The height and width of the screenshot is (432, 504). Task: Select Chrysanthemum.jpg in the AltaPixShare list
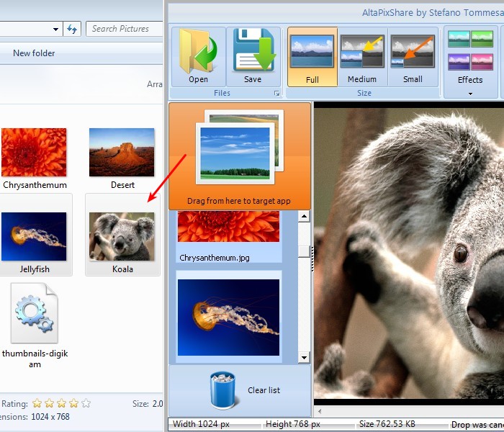pos(229,237)
